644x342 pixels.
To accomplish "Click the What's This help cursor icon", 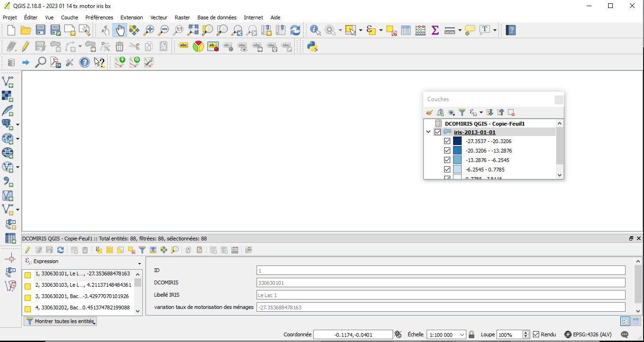I will 99,62.
